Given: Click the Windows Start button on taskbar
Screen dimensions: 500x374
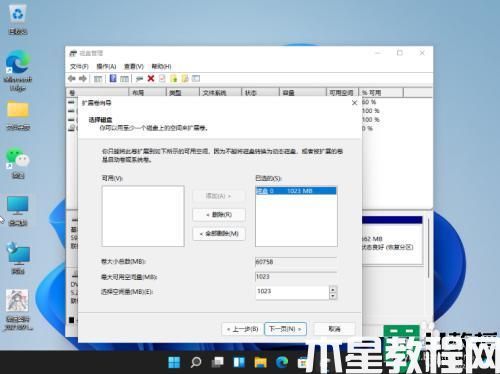Looking at the screenshot, I should tap(174, 362).
